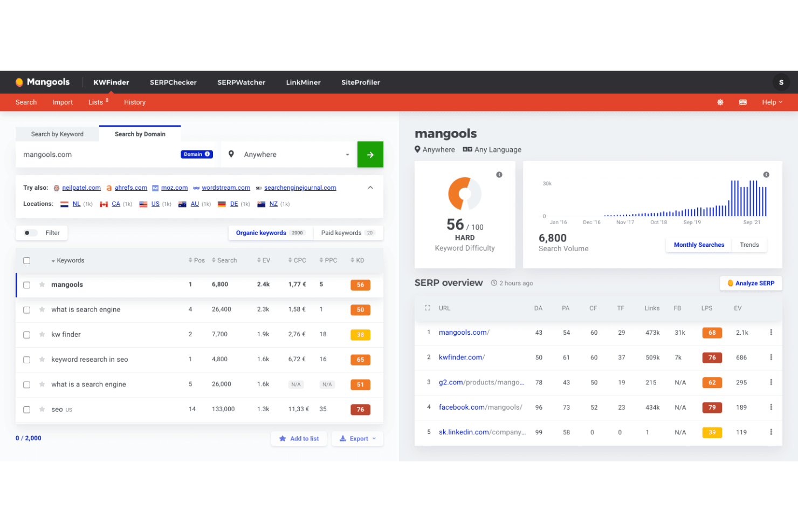Click the yellow KD 38 badge for 'kw finder'
798x532 pixels.
coord(360,335)
